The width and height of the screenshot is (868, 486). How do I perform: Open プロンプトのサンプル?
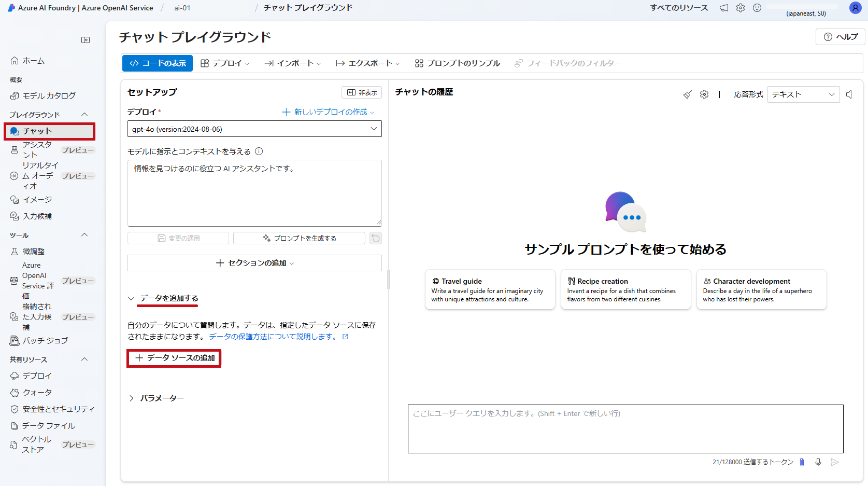click(458, 63)
